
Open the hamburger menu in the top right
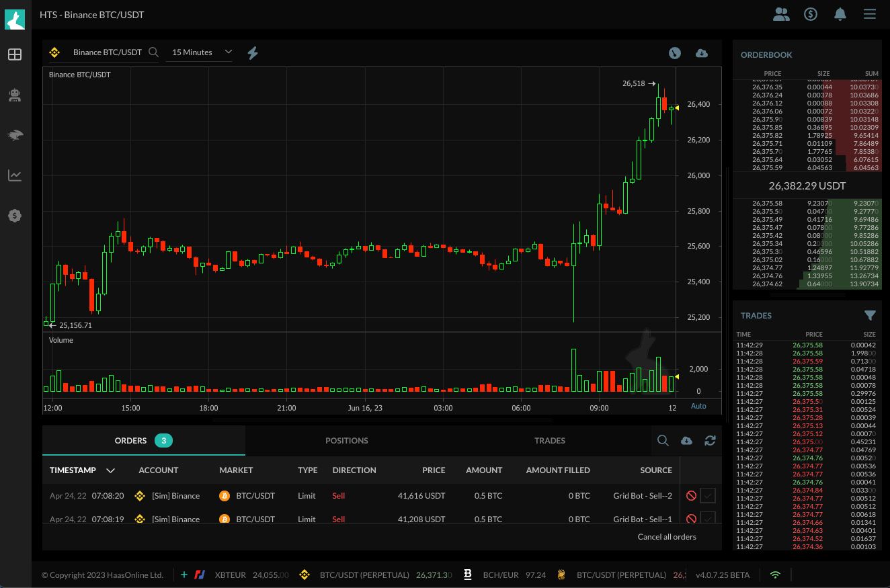click(x=869, y=13)
